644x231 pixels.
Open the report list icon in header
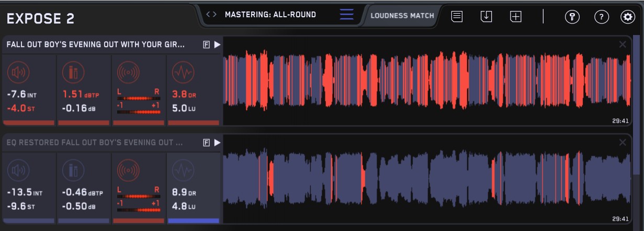457,16
